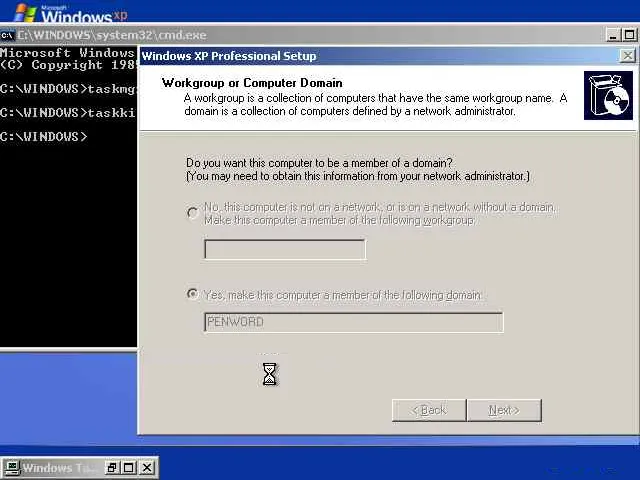640x480 pixels.
Task: Click the empty workgroup name field
Action: coord(285,249)
